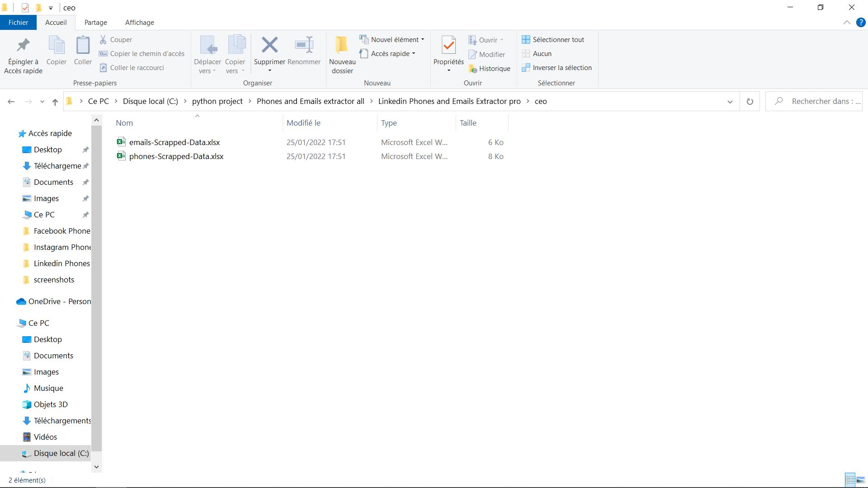Go up one folder level
Viewport: 868px width, 488px height.
coord(55,102)
